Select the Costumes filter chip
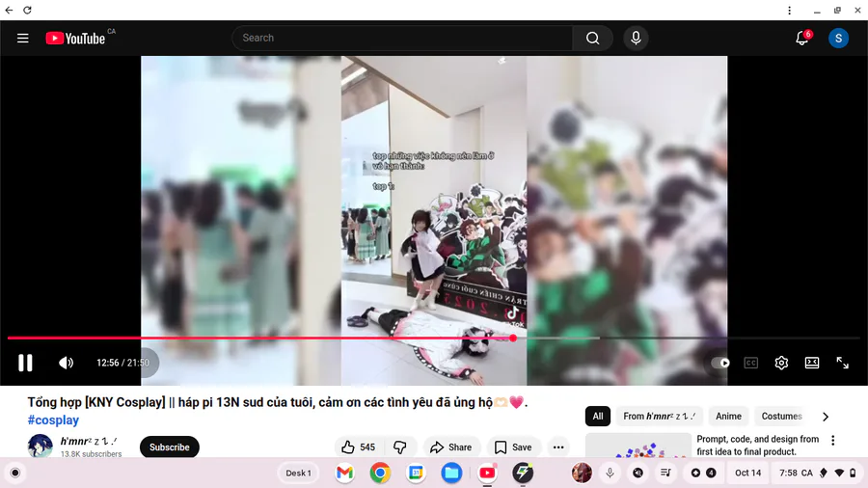Image resolution: width=868 pixels, height=488 pixels. (781, 416)
